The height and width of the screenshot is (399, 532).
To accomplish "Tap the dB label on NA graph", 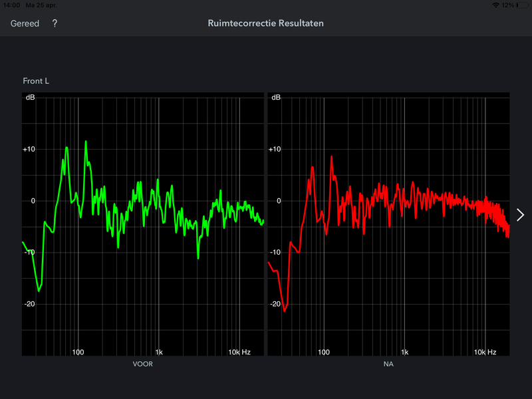I will (x=276, y=97).
